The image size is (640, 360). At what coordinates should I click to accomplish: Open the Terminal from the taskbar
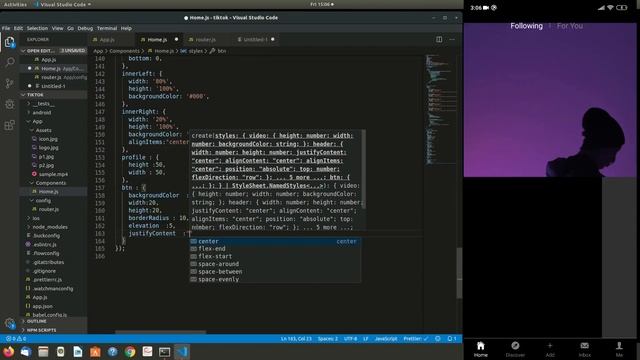pos(164,351)
